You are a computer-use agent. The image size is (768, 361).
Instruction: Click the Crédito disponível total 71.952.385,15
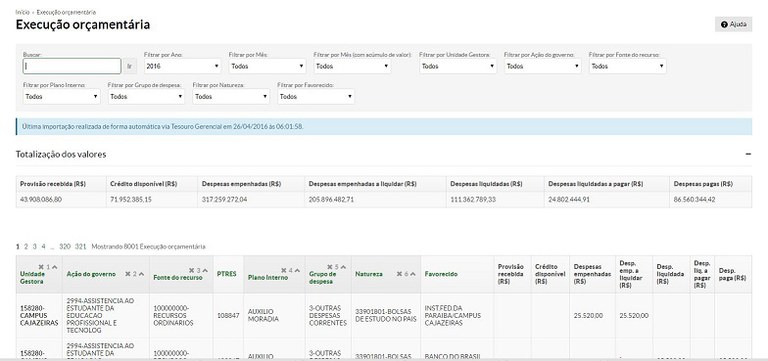pyautogui.click(x=131, y=199)
